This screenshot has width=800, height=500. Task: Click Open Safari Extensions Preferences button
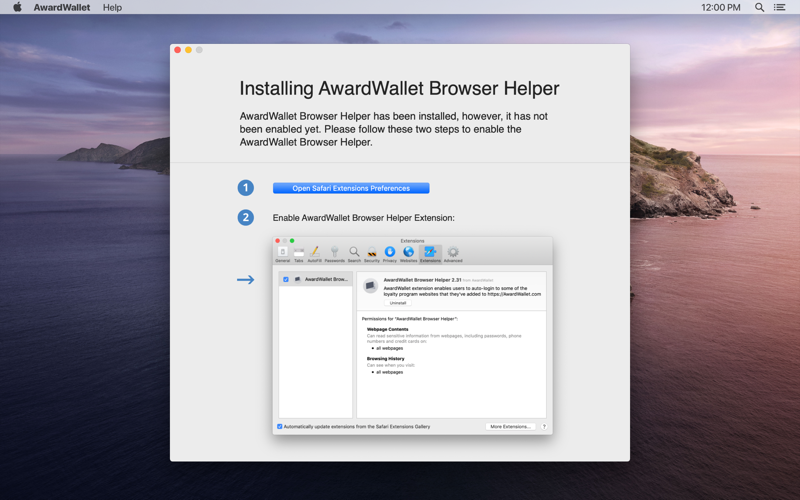point(351,188)
